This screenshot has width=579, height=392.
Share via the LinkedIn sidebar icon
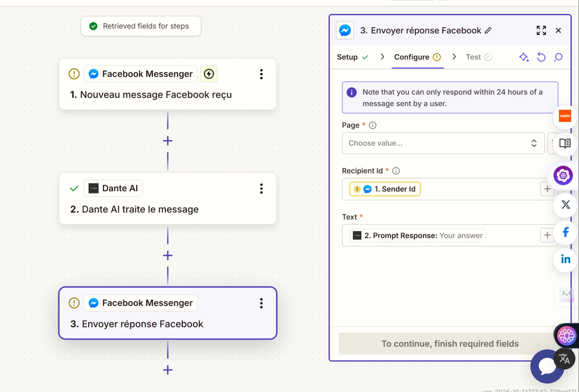[x=565, y=259]
